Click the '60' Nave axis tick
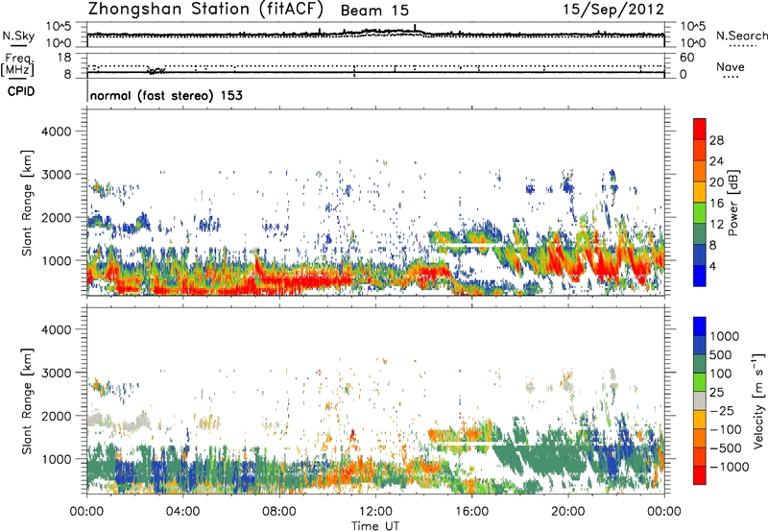This screenshot has height=532, width=768. pos(686,58)
